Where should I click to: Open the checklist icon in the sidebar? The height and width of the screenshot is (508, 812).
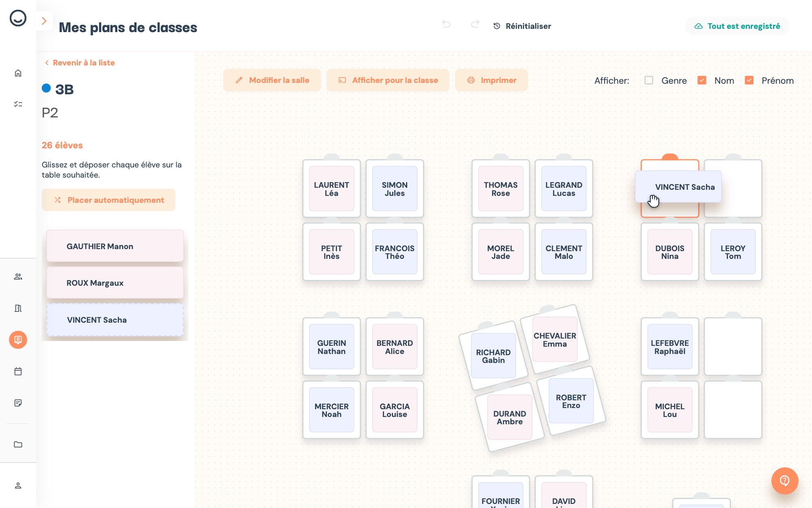click(18, 104)
